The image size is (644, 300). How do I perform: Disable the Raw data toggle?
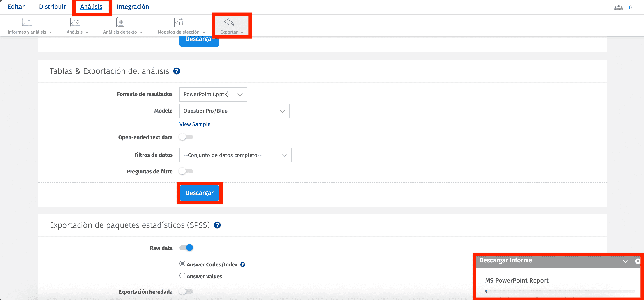186,248
